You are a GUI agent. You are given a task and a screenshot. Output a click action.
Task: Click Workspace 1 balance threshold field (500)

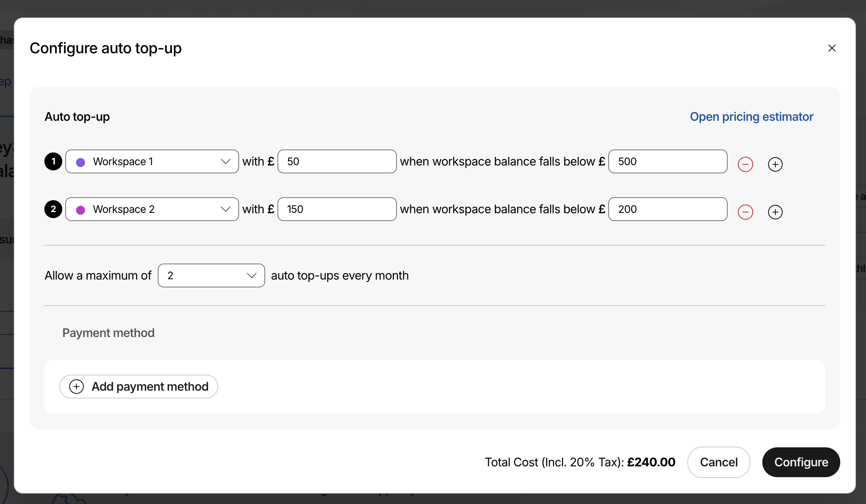(x=667, y=161)
